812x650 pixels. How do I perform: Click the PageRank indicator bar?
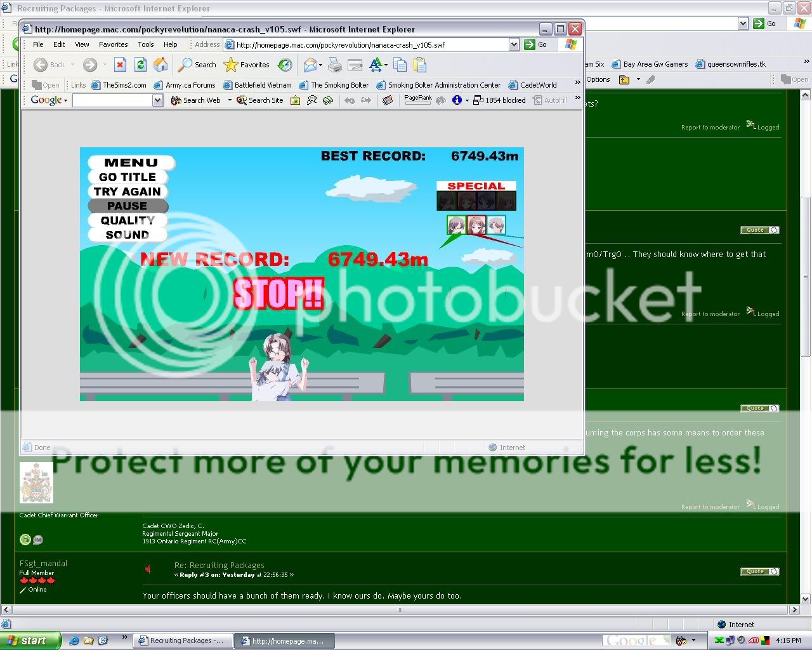pos(417,100)
